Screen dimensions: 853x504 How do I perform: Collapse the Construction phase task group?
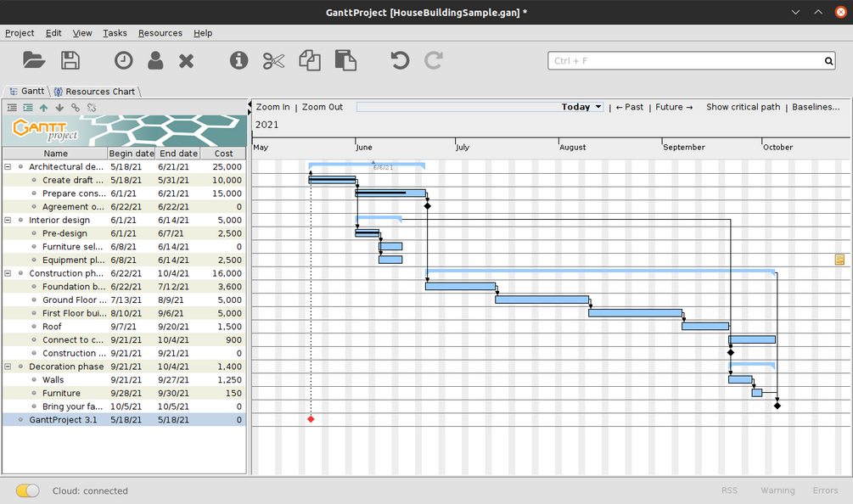click(8, 273)
